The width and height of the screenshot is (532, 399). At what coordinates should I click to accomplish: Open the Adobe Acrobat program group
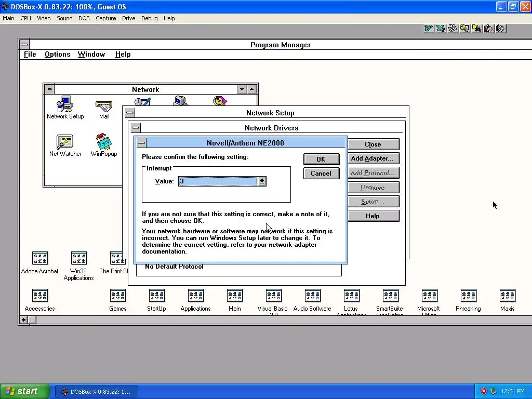pyautogui.click(x=39, y=262)
